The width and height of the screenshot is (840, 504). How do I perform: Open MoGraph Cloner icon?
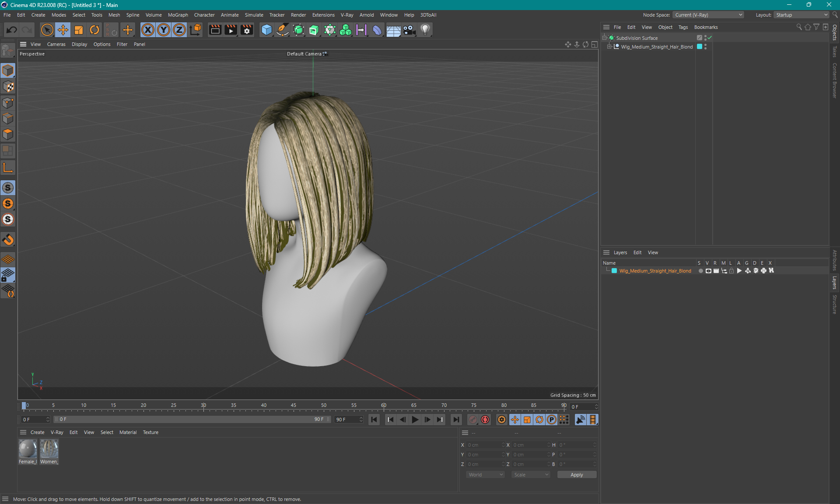pos(346,30)
